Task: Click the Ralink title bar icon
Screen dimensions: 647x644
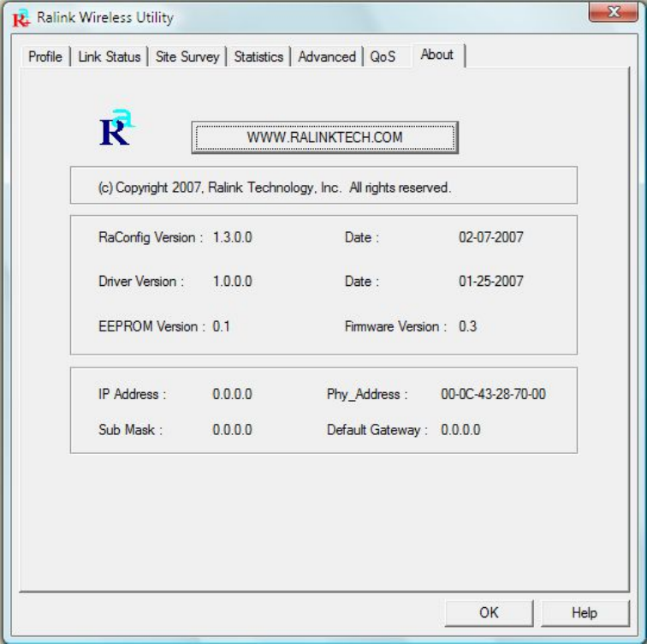Action: point(21,18)
